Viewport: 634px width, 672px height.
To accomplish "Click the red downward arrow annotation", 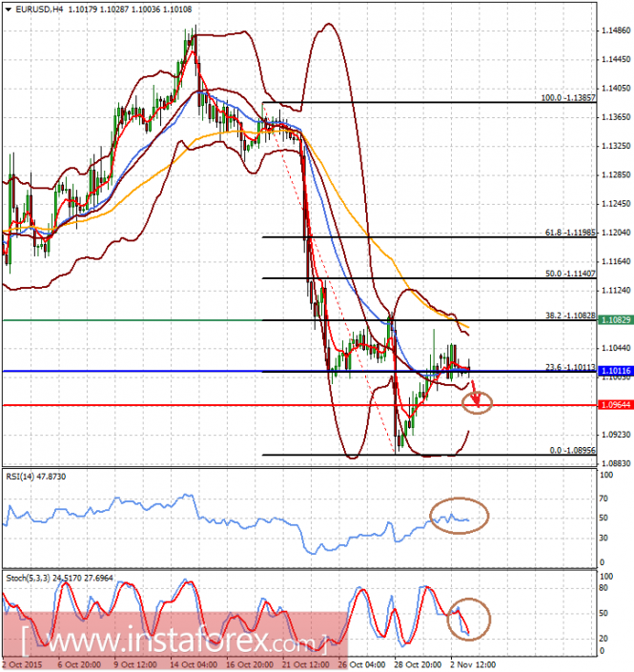I will click(476, 394).
